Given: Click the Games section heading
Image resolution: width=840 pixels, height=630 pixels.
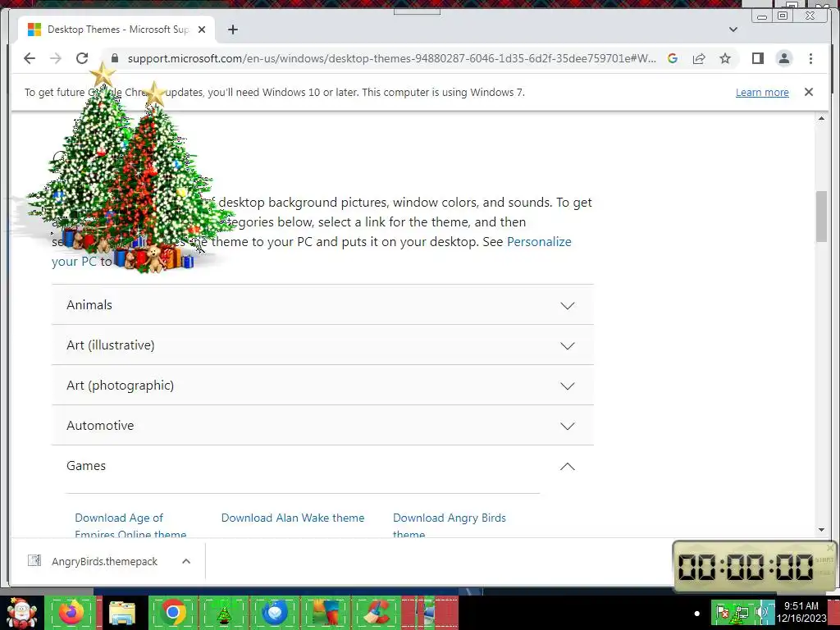Looking at the screenshot, I should click(x=86, y=466).
